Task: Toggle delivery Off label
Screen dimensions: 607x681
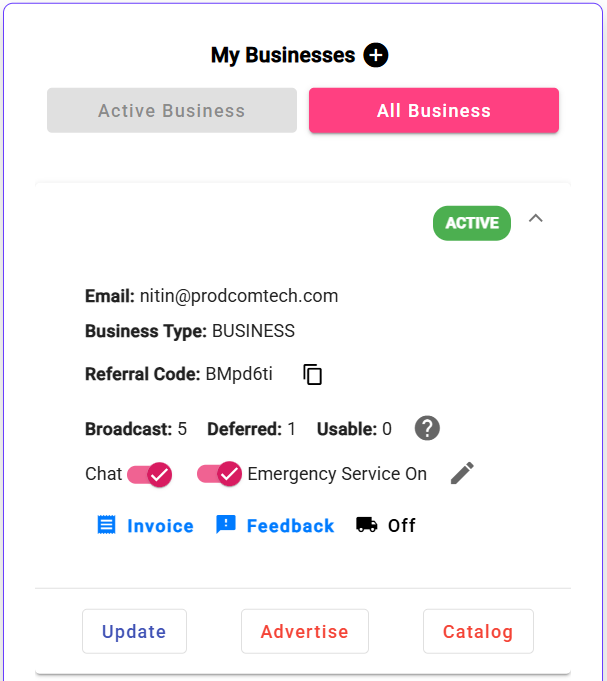Action: click(x=402, y=526)
